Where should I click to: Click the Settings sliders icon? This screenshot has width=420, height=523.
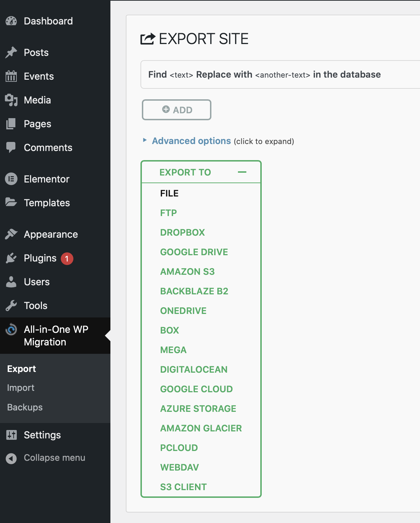(11, 435)
